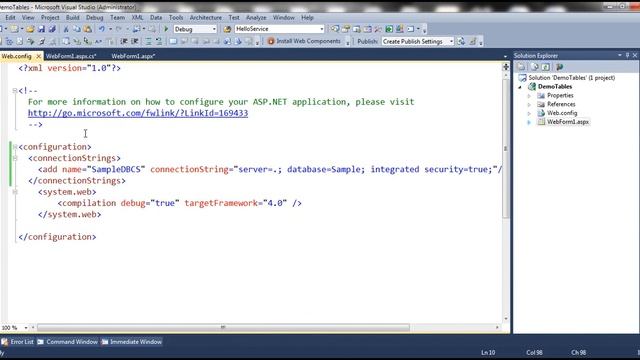640x360 pixels.
Task: Collapse the XML comment block outline
Action: click(x=15, y=91)
